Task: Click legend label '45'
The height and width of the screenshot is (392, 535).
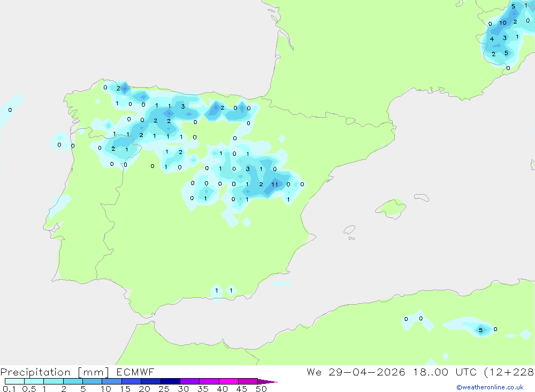Action: point(242,389)
